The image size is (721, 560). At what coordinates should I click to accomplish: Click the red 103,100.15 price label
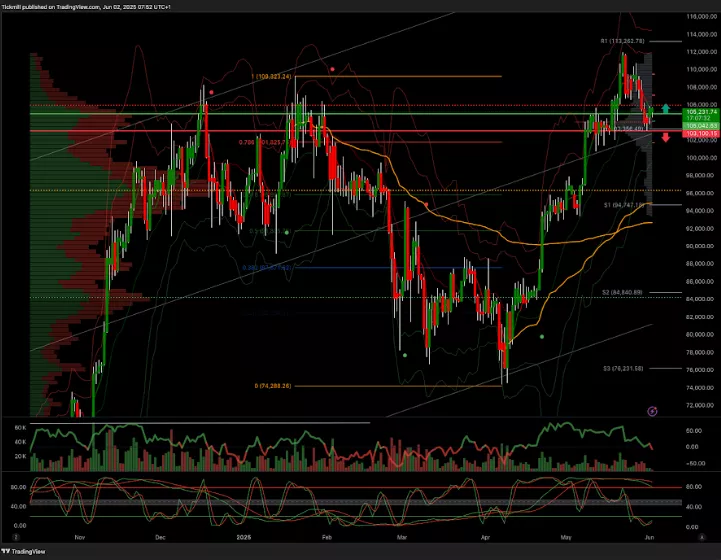[x=699, y=132]
